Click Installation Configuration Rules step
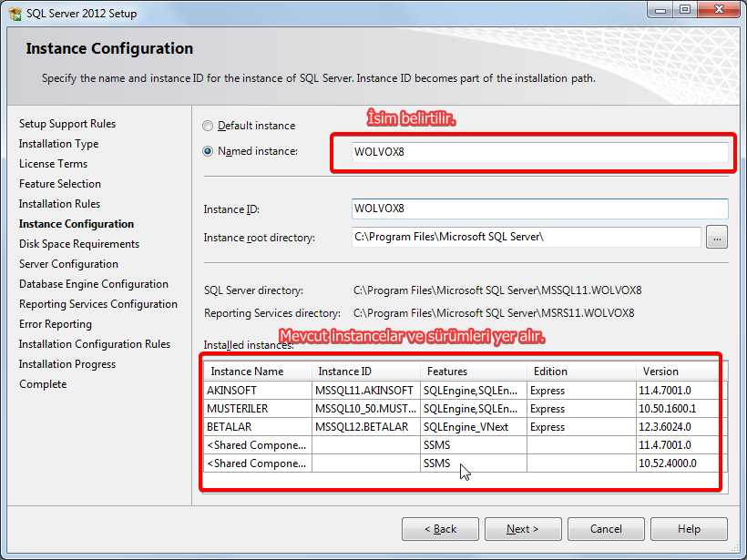This screenshot has height=560, width=747. pos(95,344)
